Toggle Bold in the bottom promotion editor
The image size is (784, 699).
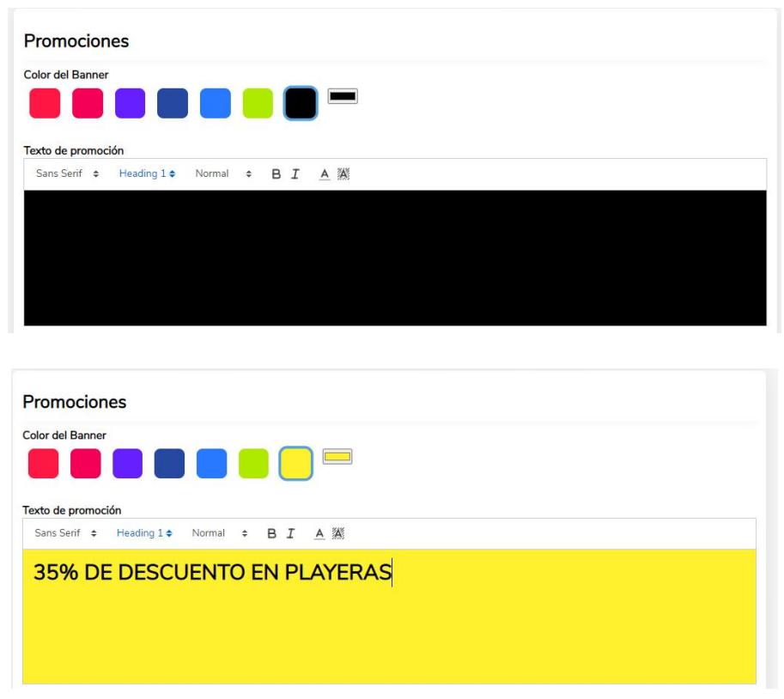tap(271, 533)
